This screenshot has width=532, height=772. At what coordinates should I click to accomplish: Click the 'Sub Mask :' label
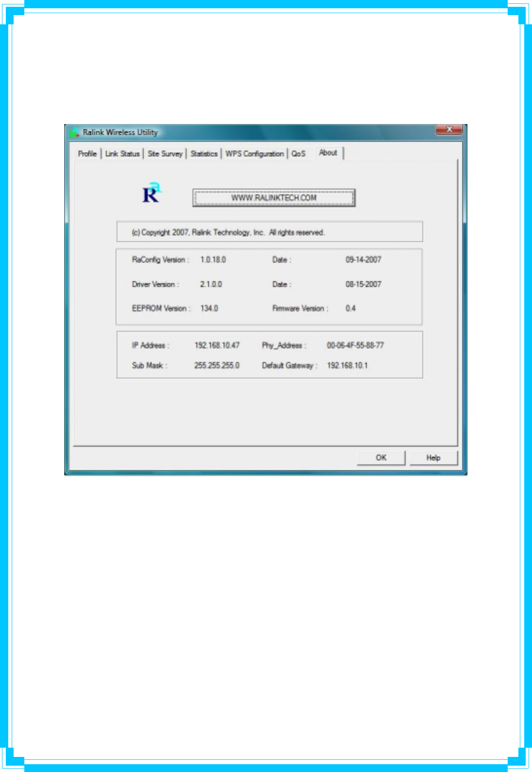pos(149,365)
